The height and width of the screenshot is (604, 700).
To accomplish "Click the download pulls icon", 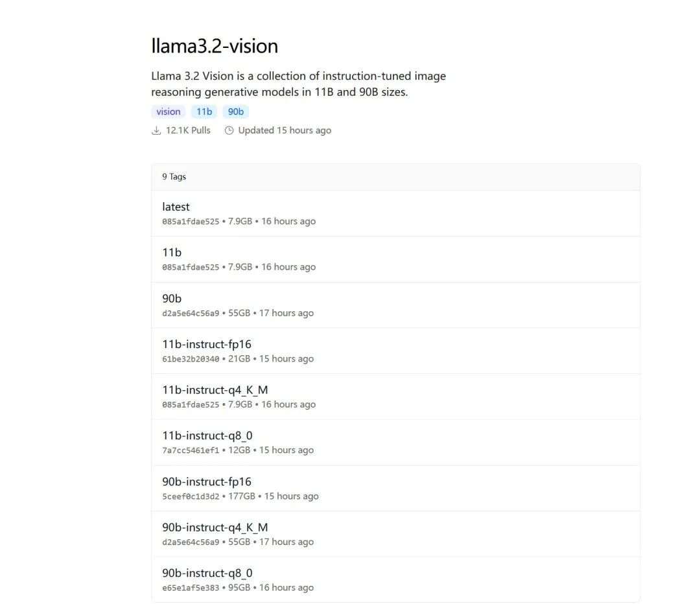I will coord(156,130).
